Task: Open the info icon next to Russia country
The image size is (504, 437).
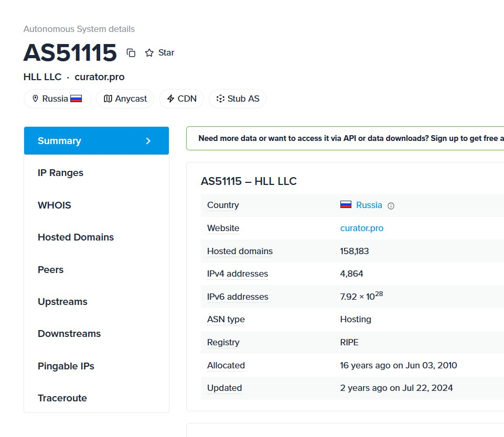Action: coord(391,206)
